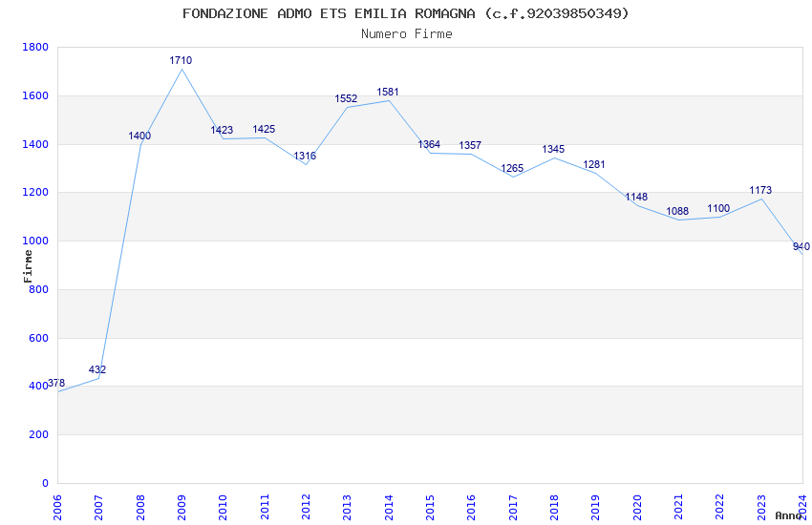
Task: Click the 2011 x-axis year label
Action: click(265, 508)
